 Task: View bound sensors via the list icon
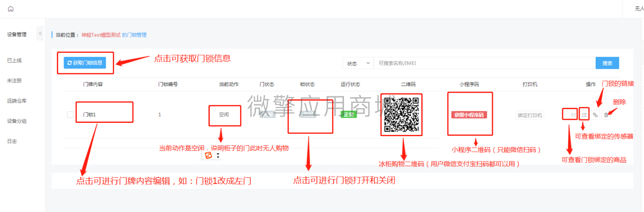pyautogui.click(x=584, y=115)
